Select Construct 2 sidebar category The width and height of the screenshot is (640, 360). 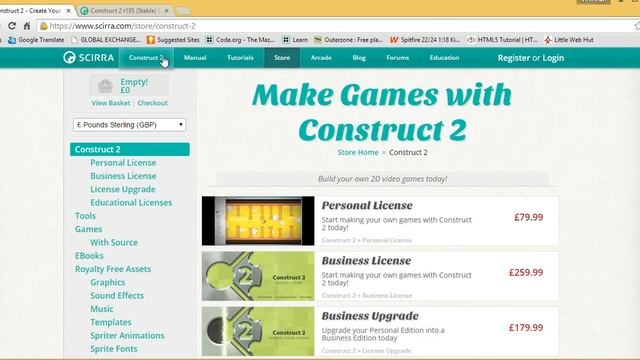[129, 149]
